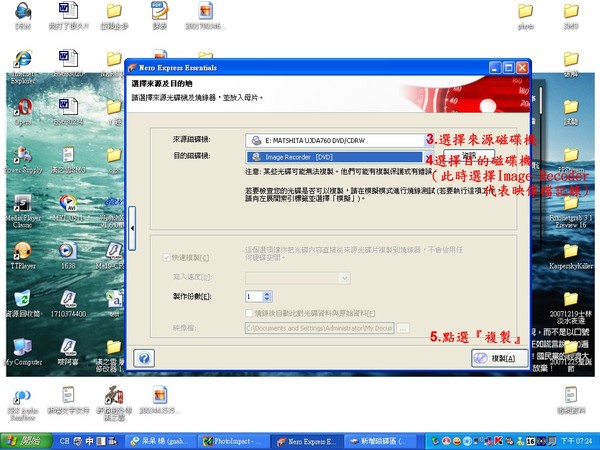Select the 咪阿喜 Flash file icon

coord(68,352)
